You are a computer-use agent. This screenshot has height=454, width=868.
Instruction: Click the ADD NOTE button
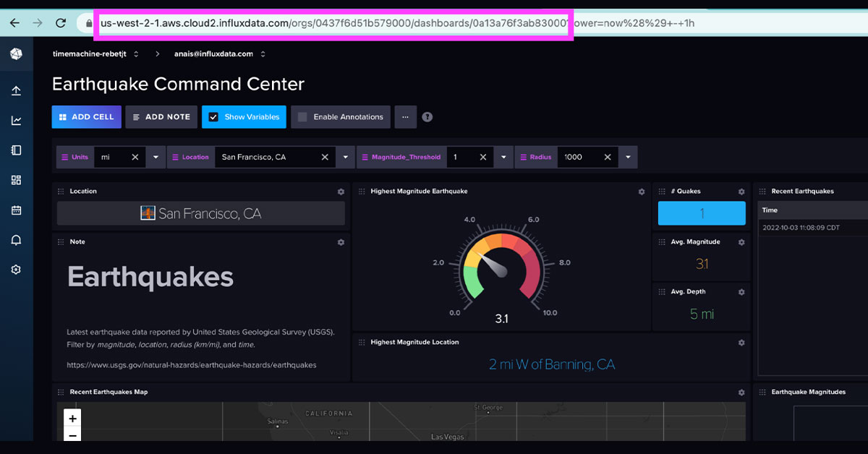[161, 117]
